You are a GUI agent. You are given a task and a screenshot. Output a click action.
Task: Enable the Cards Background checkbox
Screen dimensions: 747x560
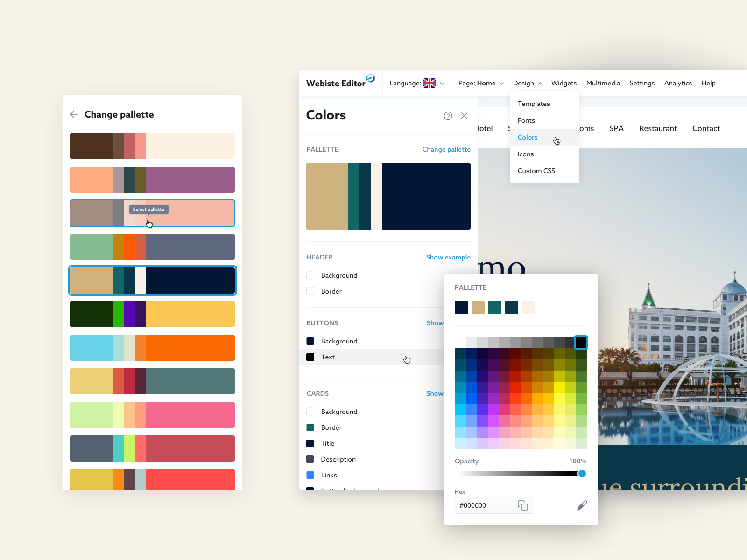310,411
